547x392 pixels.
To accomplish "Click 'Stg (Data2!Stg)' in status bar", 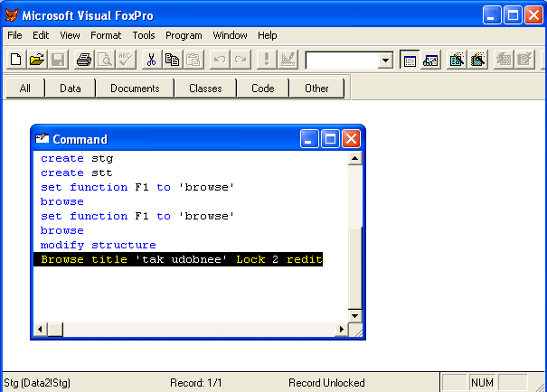I will [37, 383].
